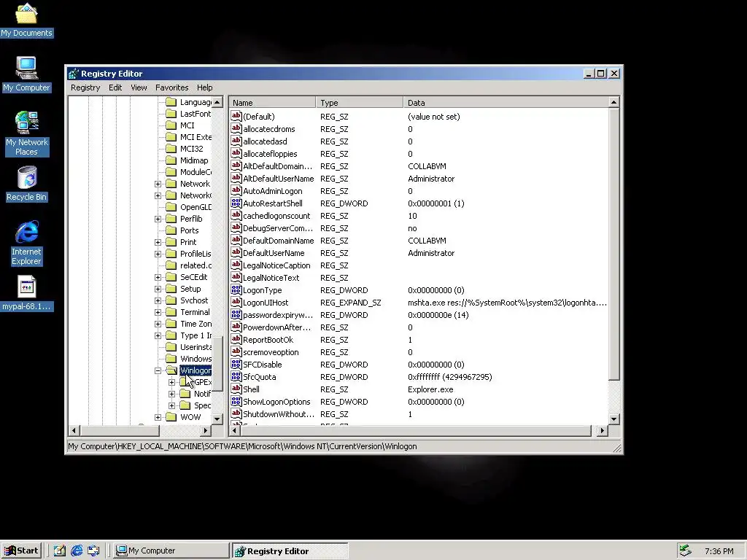Click the DefaultUserName string value icon
This screenshot has height=560, width=747.
pos(236,253)
